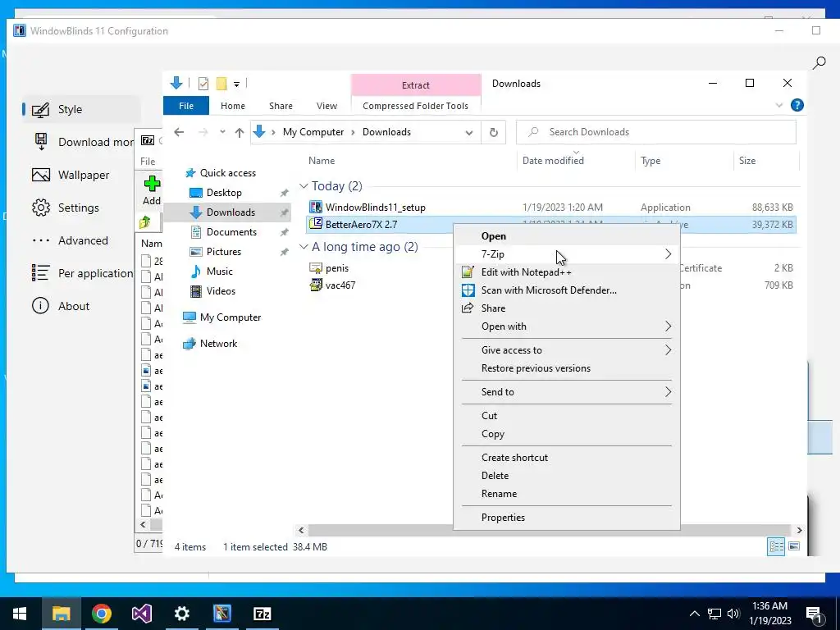
Task: Select the WindowBlinds11_setup file
Action: click(x=375, y=208)
